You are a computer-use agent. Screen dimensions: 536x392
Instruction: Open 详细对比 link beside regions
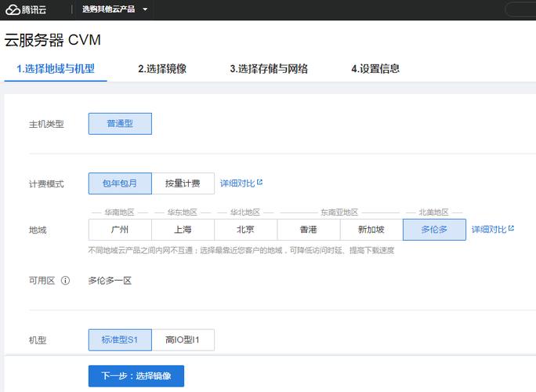coord(493,229)
